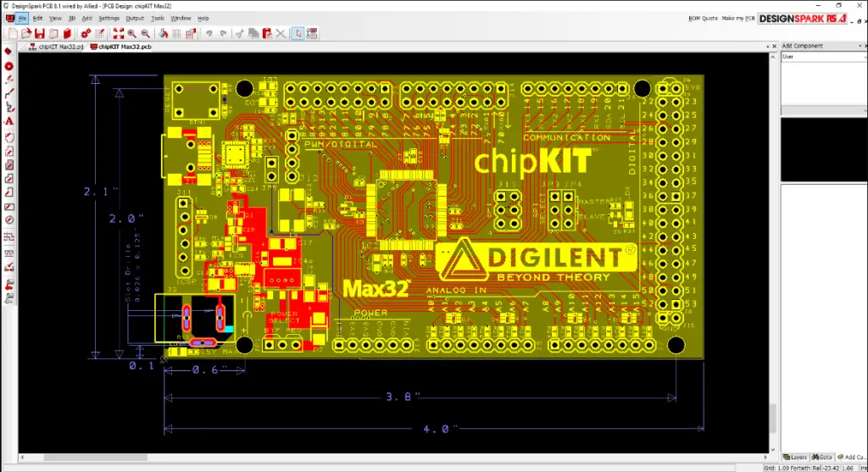This screenshot has width=868, height=472.
Task: Open the Help menu
Action: pyautogui.click(x=203, y=19)
